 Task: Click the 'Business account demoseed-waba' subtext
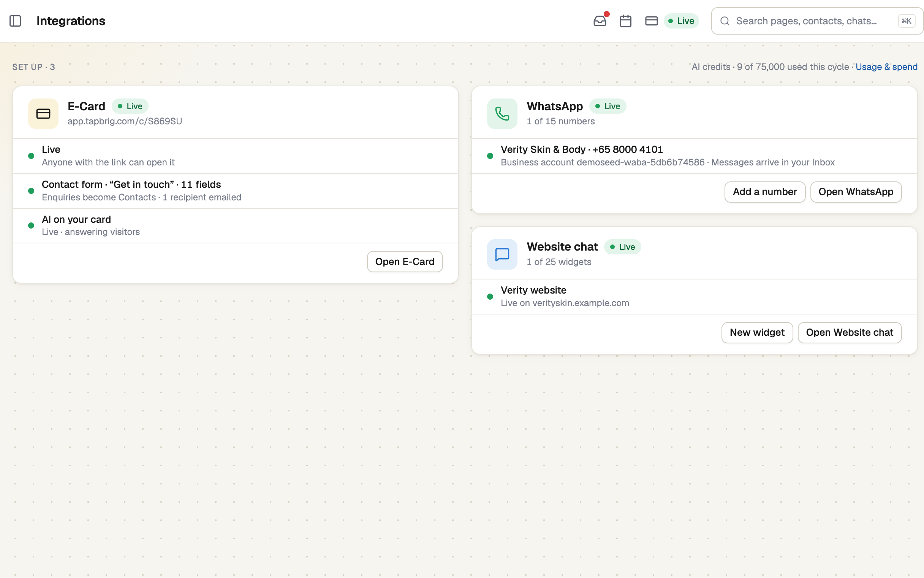click(668, 162)
